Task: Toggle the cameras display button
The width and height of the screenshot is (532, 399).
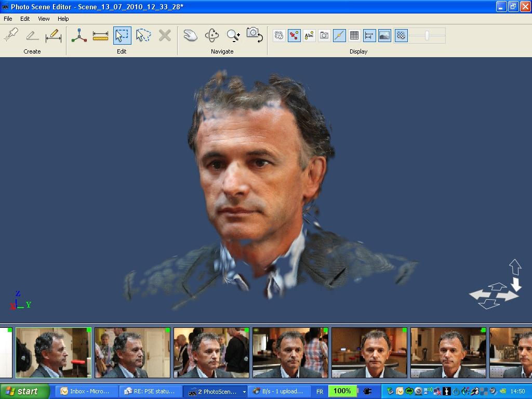Action: [x=324, y=35]
